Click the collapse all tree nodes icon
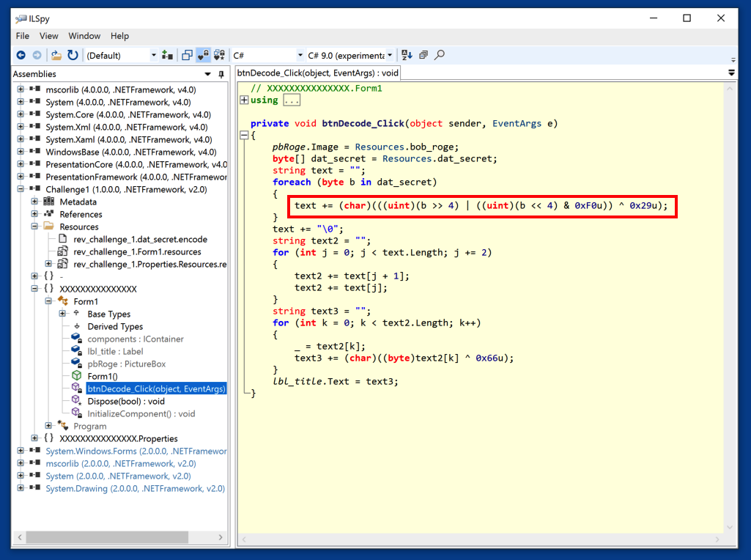 423,55
